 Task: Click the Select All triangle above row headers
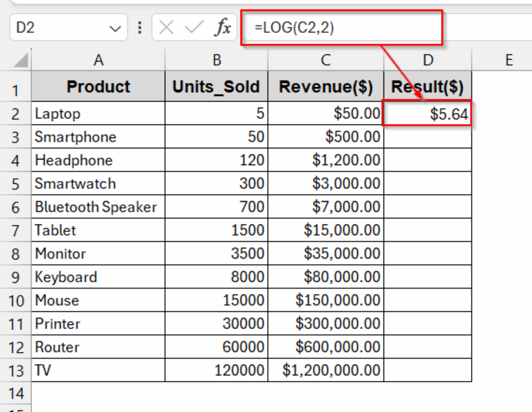pos(21,60)
